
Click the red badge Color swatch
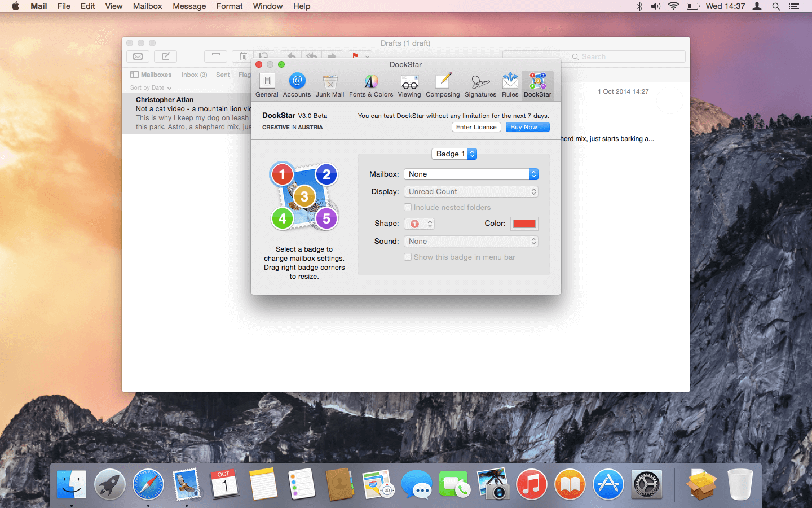[524, 224]
